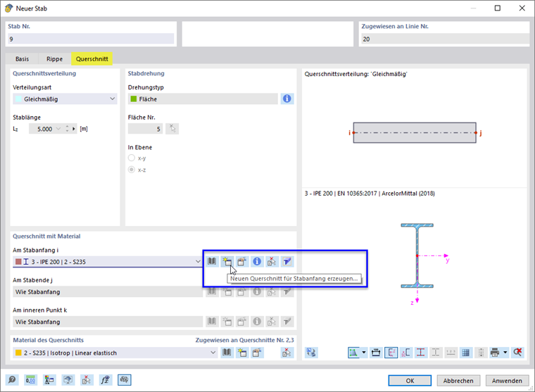Create new cross-section for Stabanfang
Screen dimensions: 535x392
(227, 262)
